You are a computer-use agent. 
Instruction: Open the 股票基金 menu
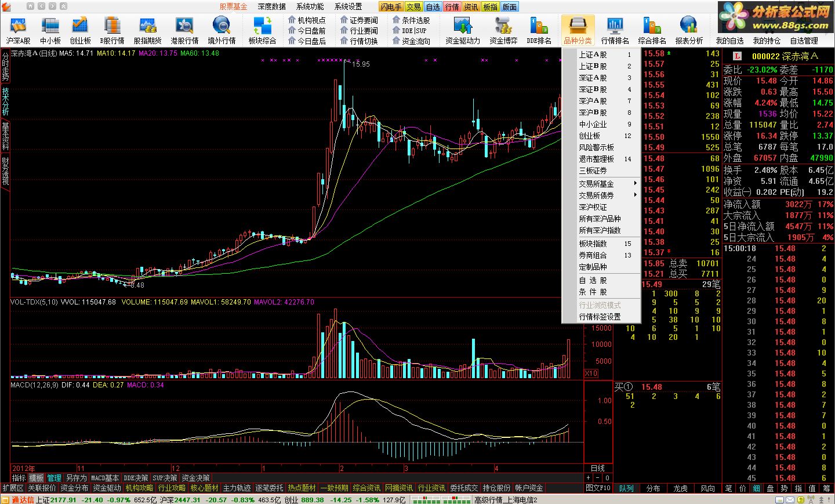point(233,7)
